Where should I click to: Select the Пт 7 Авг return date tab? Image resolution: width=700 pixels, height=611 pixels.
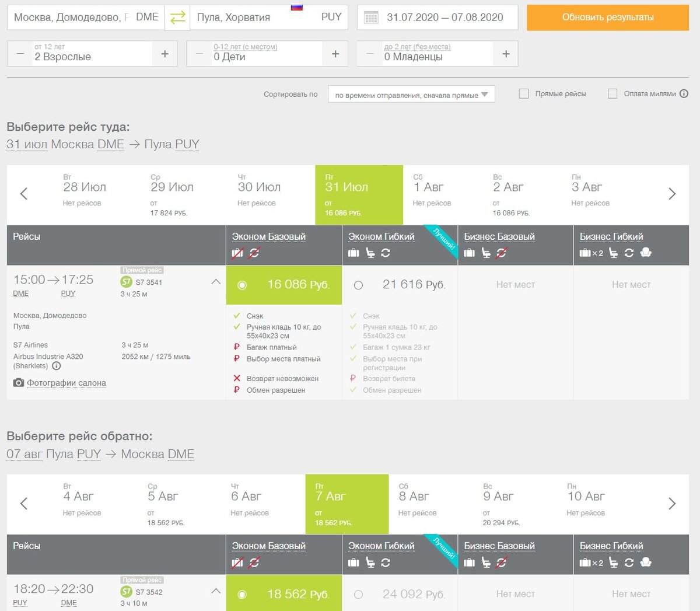click(x=347, y=504)
